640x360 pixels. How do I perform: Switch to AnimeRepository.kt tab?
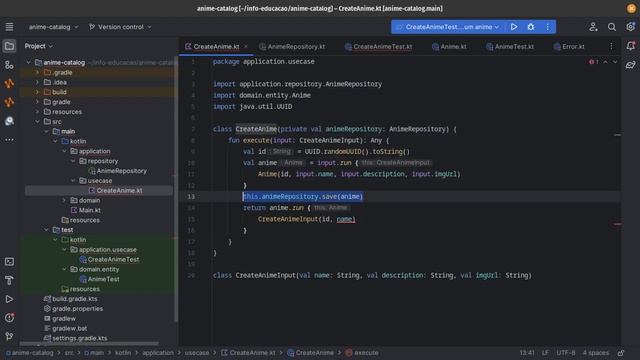pyautogui.click(x=292, y=47)
